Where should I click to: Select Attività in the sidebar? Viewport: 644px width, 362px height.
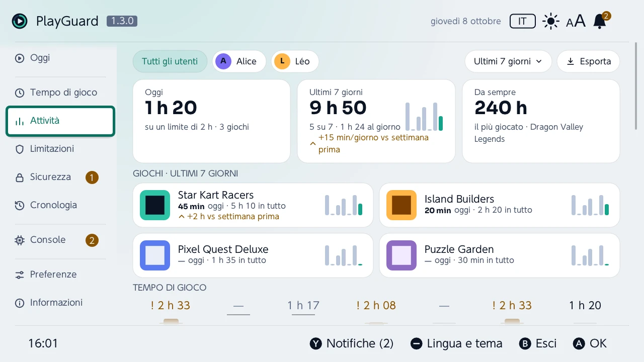(x=60, y=121)
